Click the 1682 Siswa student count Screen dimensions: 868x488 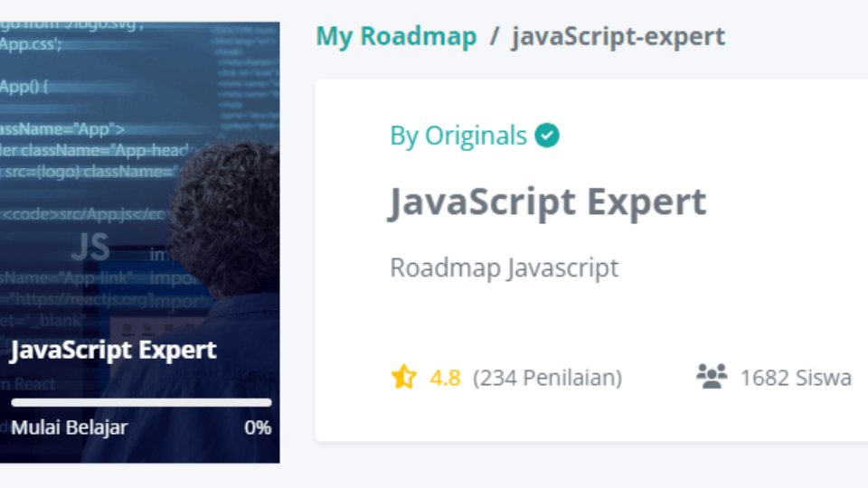796,378
